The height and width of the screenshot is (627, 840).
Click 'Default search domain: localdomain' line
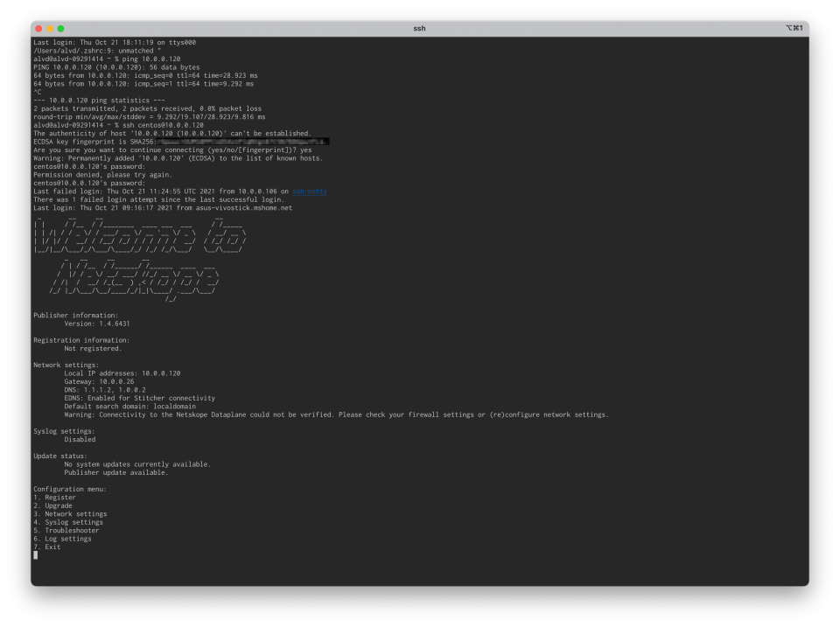tap(130, 407)
